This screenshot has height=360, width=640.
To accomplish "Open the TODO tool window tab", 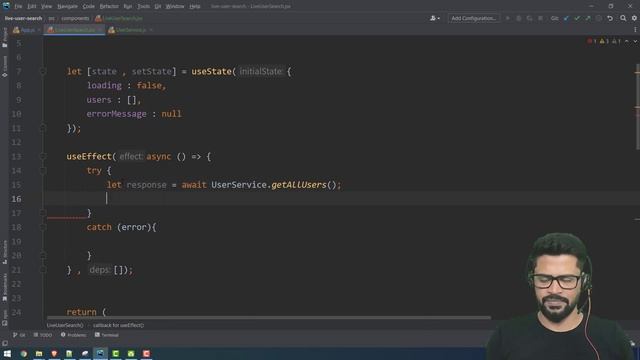I will coord(43,335).
